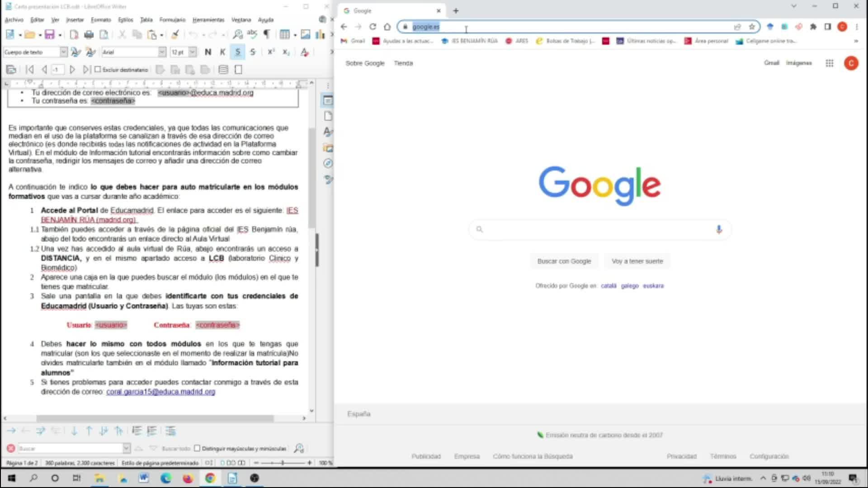Adjust the zoom slider in status bar
This screenshot has width=868, height=488.
[x=283, y=463]
